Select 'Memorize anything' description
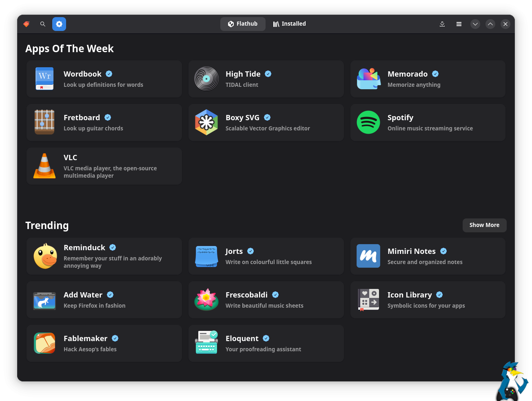 click(414, 85)
